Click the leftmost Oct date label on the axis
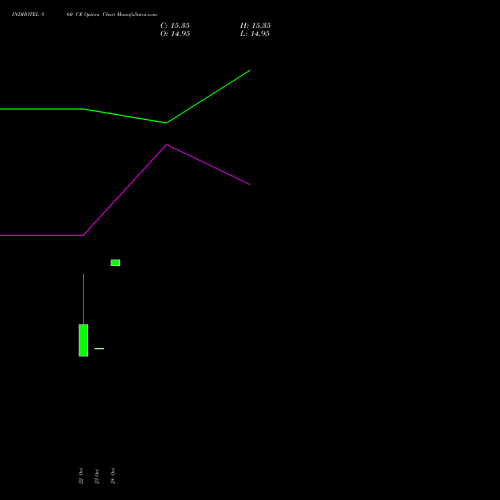 click(x=81, y=476)
